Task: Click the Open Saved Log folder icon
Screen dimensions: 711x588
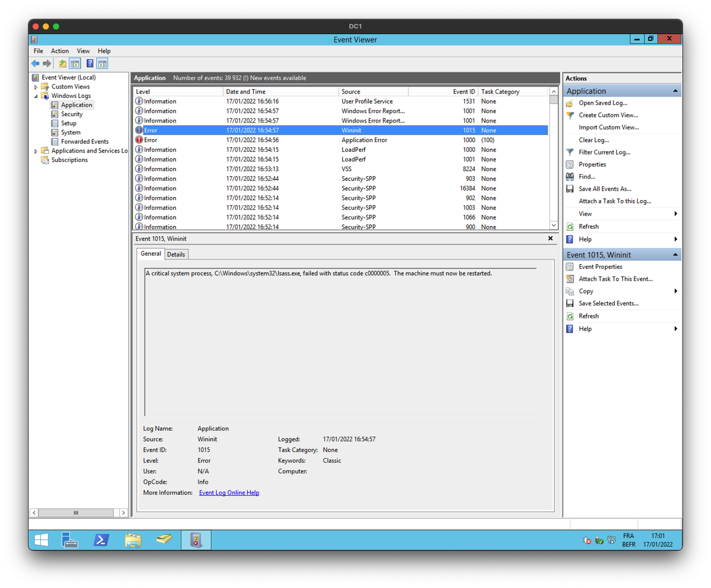Action: [570, 103]
